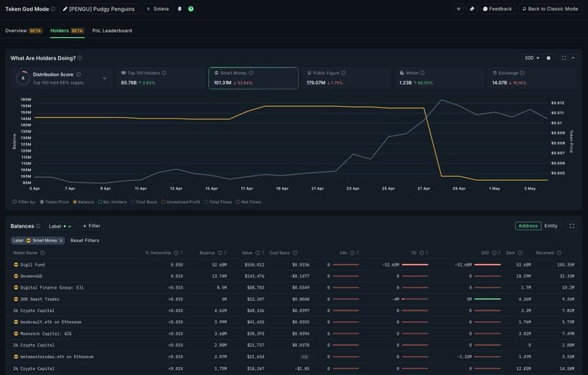This screenshot has width=588, height=375.
Task: Toggle the No. Holders chart filter
Action: point(112,202)
